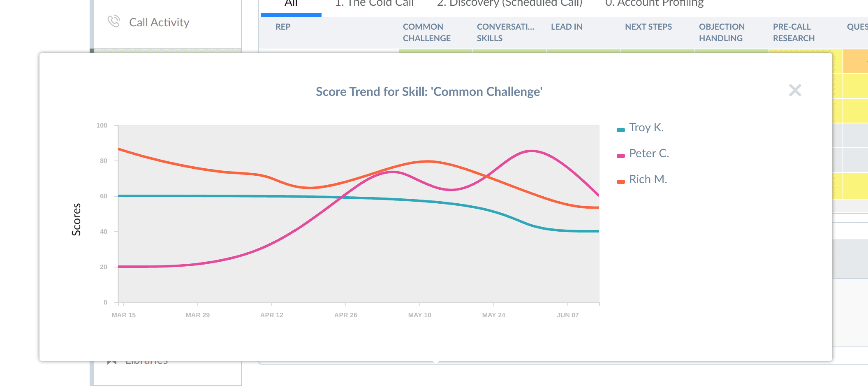
Task: Click the chart title 'Score Trend for Skill'
Action: (x=429, y=91)
